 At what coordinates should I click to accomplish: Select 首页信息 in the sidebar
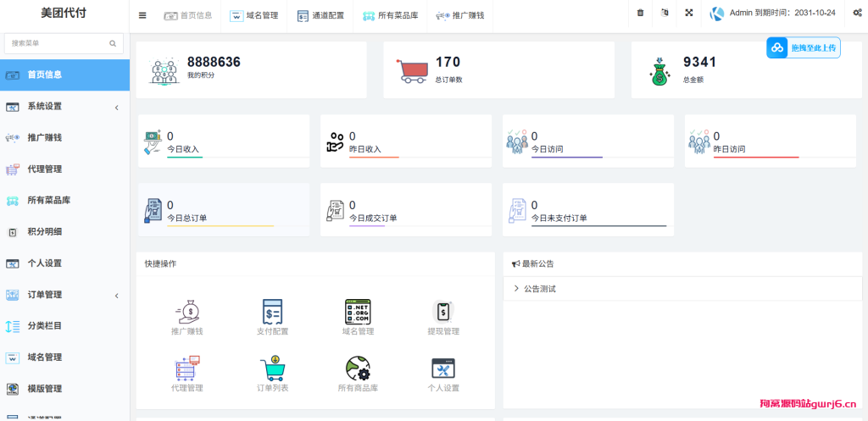pyautogui.click(x=64, y=75)
